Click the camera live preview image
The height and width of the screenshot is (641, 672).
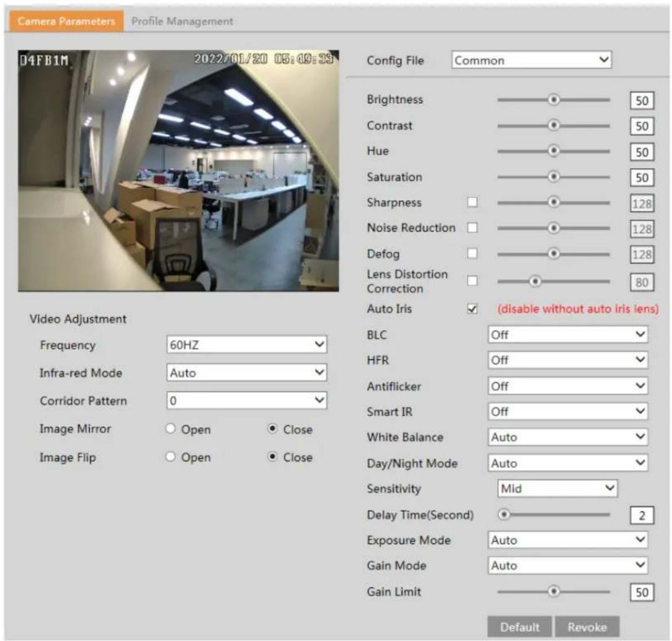coord(178,171)
